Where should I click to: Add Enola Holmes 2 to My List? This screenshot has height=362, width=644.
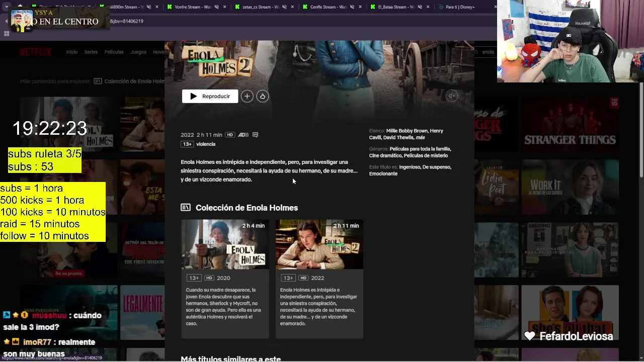tap(247, 96)
